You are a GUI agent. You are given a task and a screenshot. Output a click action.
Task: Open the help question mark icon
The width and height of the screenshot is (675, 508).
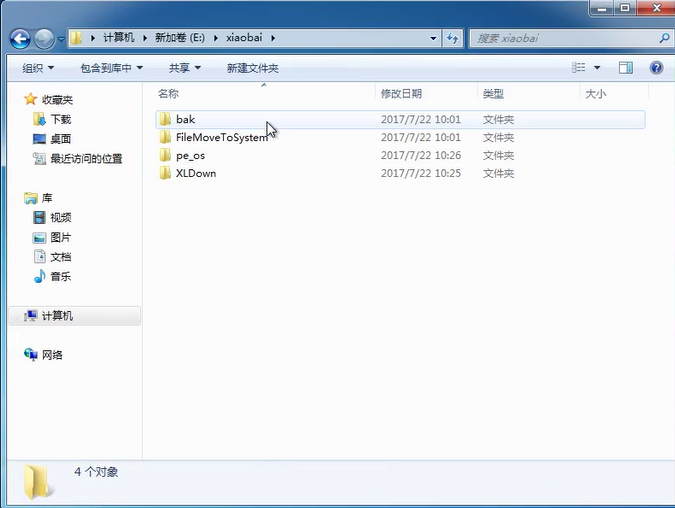[x=656, y=68]
